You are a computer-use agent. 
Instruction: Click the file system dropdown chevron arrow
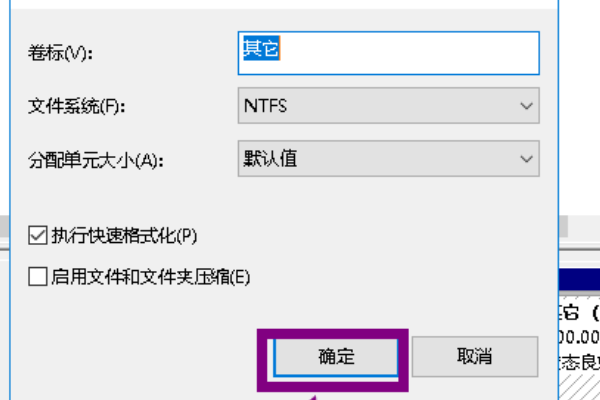(x=526, y=104)
